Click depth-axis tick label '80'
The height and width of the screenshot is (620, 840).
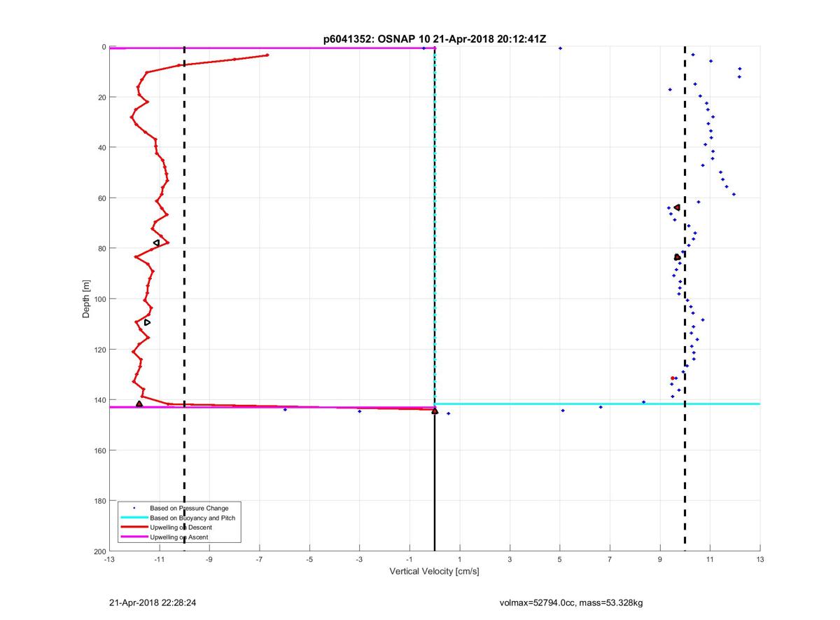pos(101,248)
